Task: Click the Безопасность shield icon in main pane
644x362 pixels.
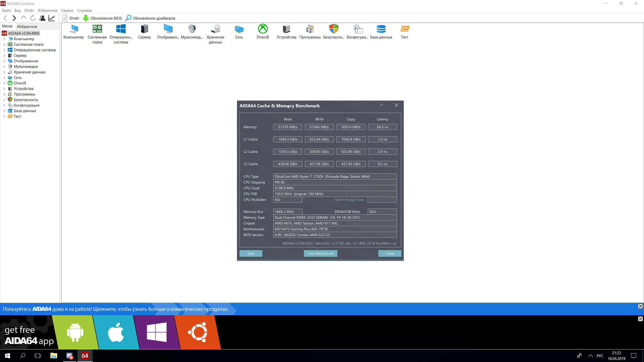Action: [334, 29]
